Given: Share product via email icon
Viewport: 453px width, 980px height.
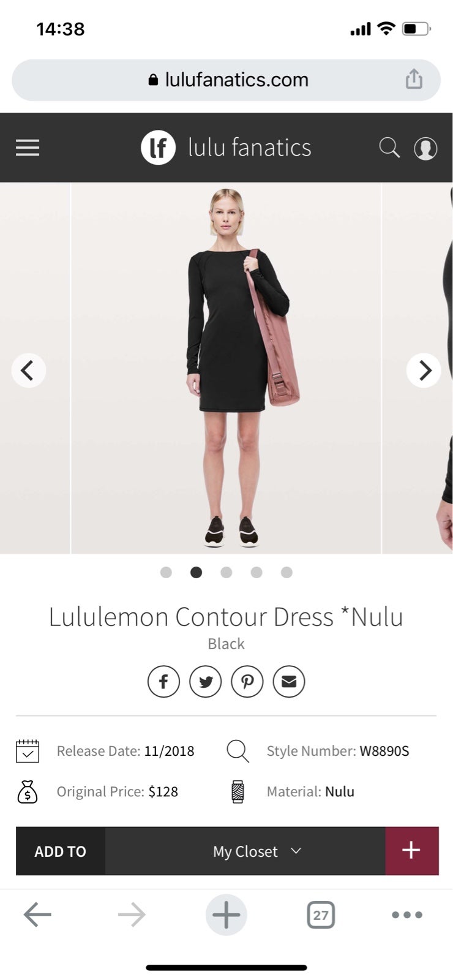Looking at the screenshot, I should tap(288, 681).
